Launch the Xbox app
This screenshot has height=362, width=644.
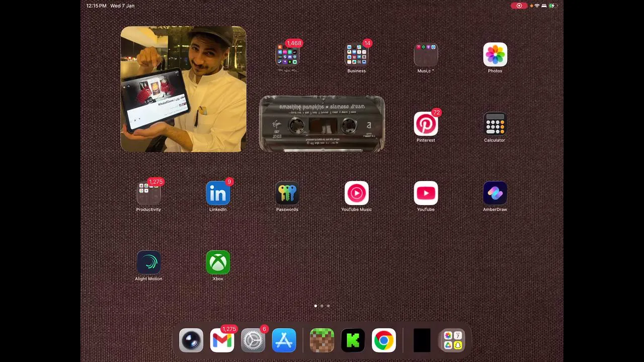pos(218,263)
